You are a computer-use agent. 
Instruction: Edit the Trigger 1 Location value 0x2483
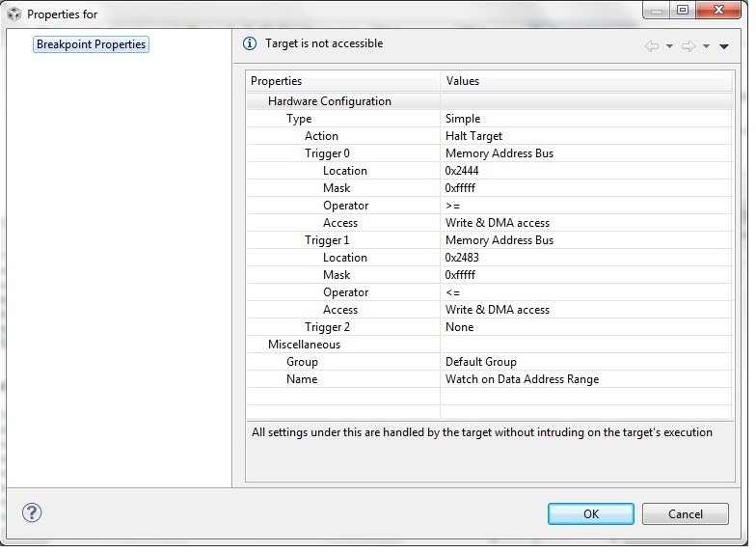coord(586,258)
